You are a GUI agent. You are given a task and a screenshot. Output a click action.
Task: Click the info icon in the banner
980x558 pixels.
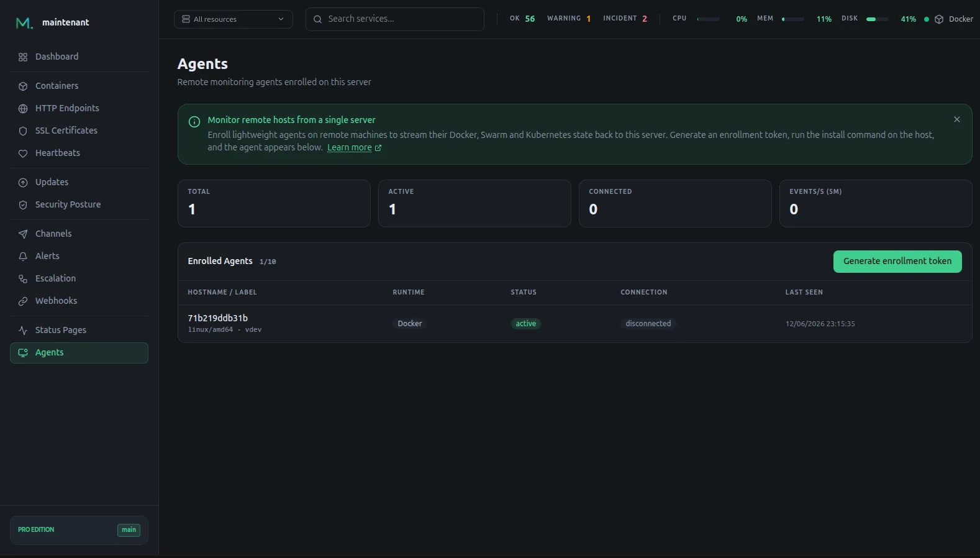point(194,122)
